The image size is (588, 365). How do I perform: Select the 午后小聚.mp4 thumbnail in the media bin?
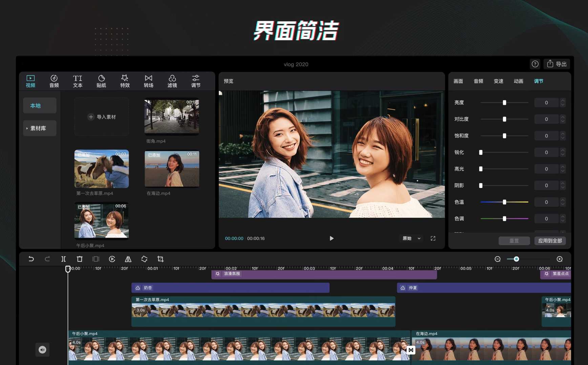102,220
